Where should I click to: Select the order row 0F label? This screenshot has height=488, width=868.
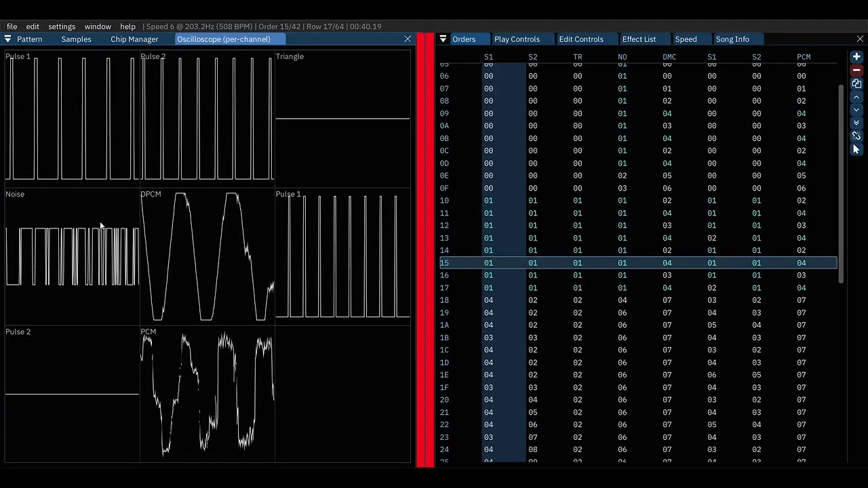(x=444, y=188)
